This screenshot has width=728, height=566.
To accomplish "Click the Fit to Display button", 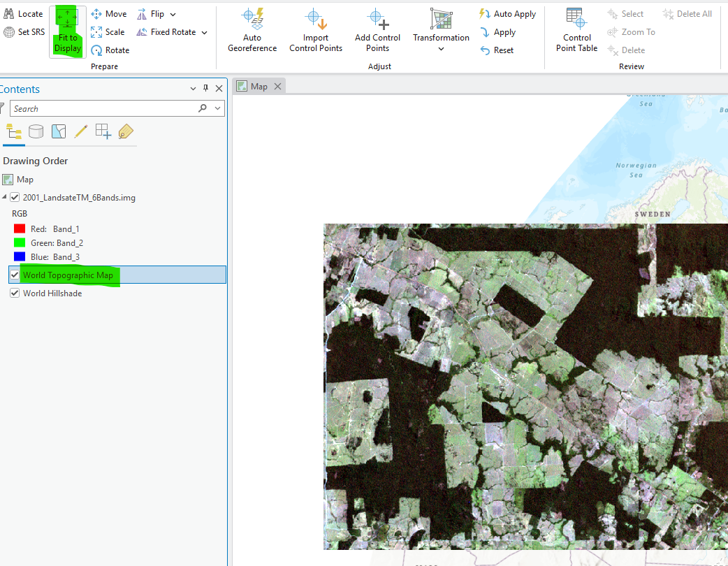I will pyautogui.click(x=67, y=31).
